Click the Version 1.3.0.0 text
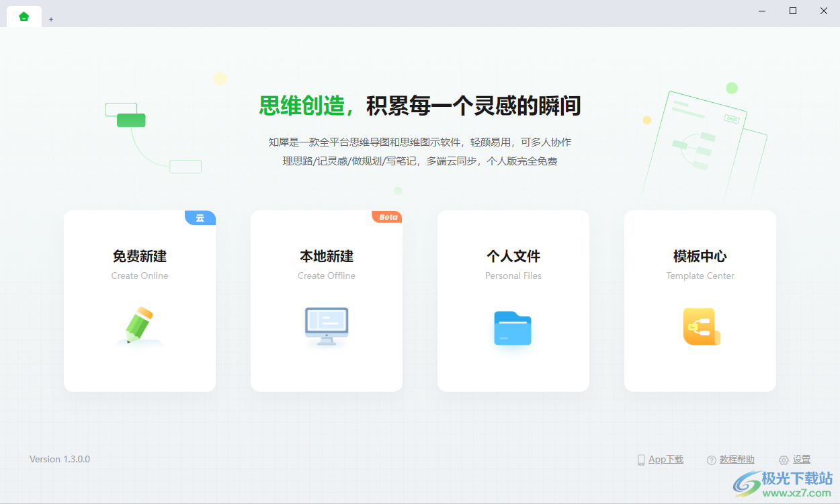 [x=60, y=459]
